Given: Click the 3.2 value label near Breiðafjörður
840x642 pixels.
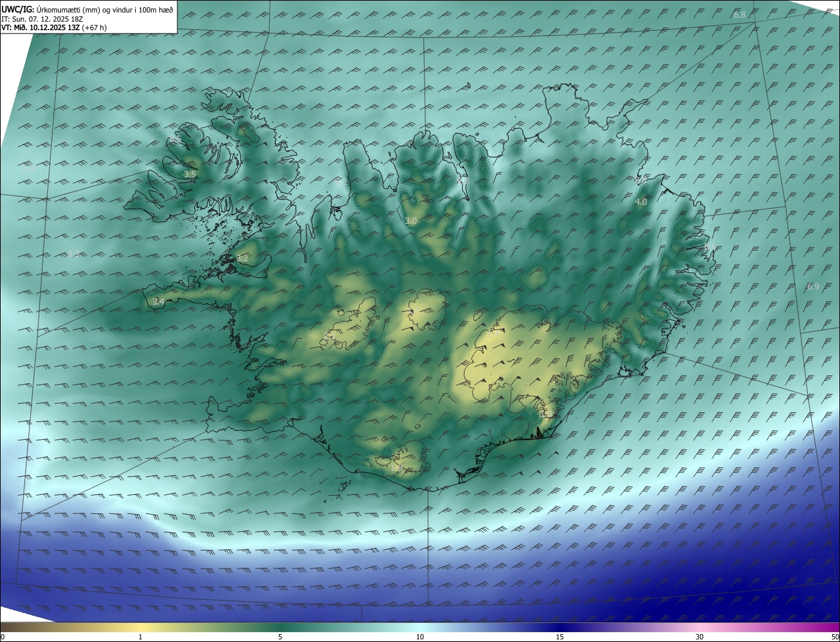Looking at the screenshot, I should (x=243, y=259).
